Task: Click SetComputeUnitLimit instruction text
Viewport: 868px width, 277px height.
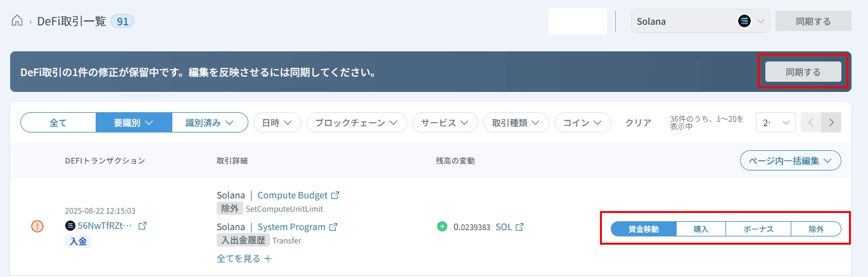Action: tap(284, 209)
